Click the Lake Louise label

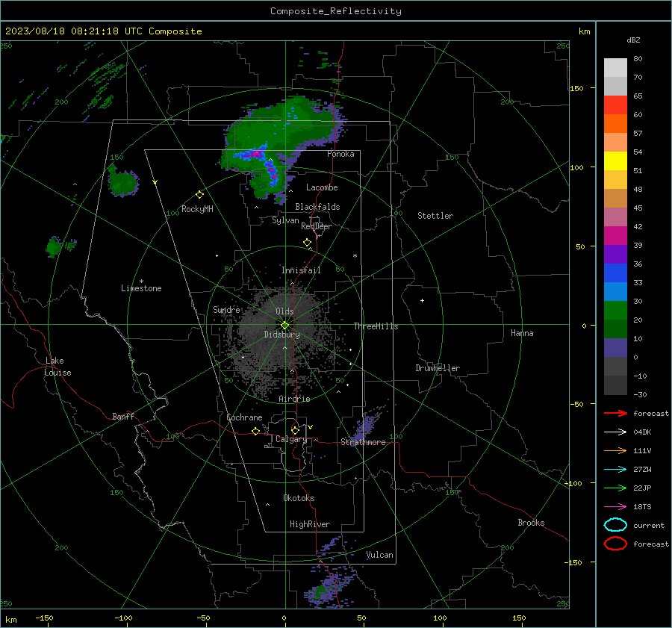(57, 367)
